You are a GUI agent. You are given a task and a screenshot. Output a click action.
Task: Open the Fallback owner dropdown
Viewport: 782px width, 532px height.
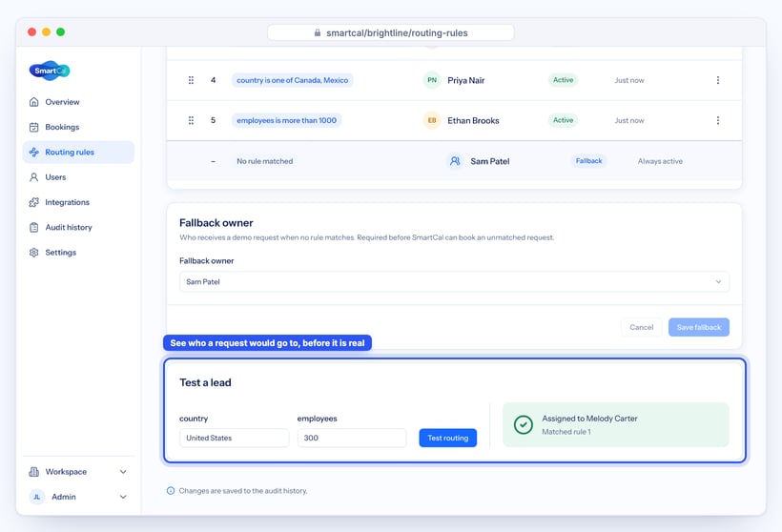454,281
